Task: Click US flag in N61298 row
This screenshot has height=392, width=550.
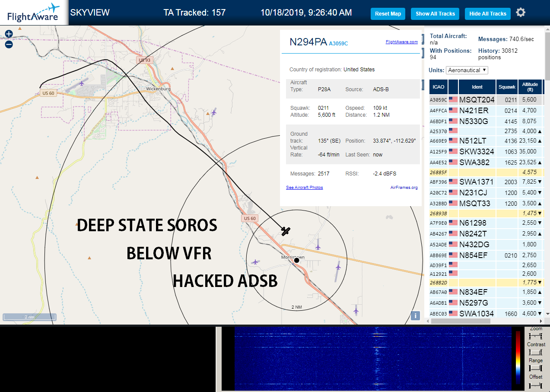Action: point(453,223)
